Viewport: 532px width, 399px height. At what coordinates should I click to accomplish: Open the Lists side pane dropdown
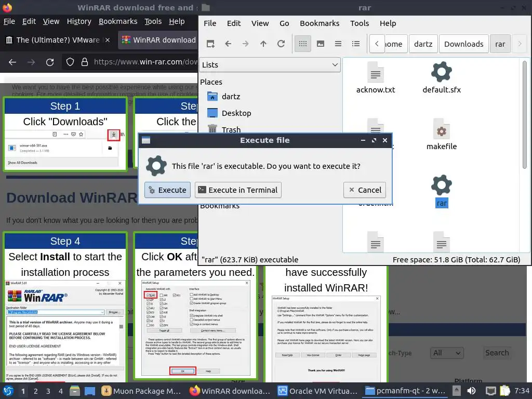point(270,65)
